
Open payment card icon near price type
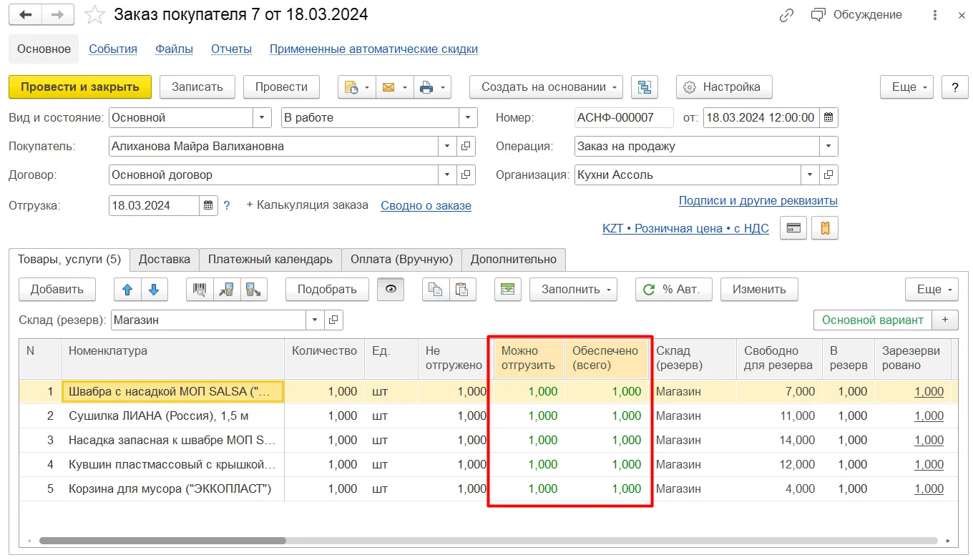(x=793, y=228)
